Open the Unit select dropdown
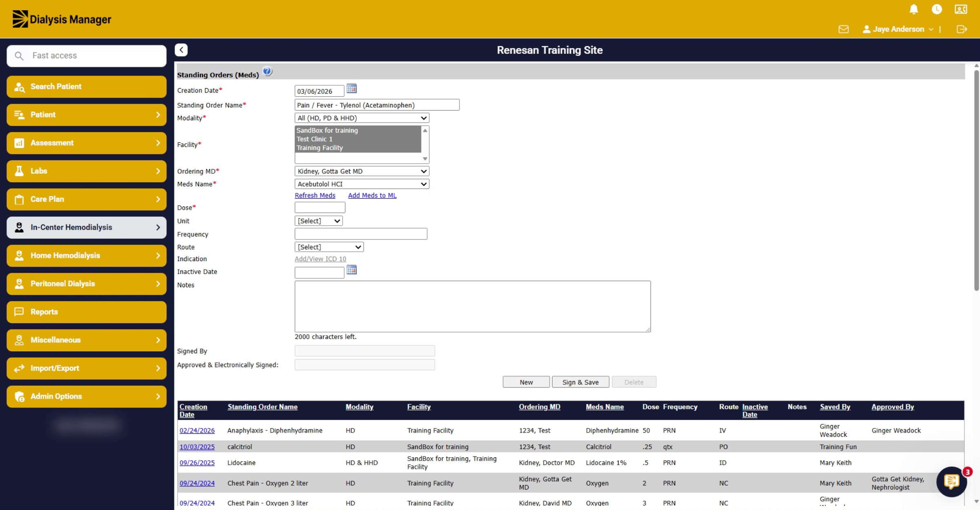Image resolution: width=980 pixels, height=510 pixels. [318, 221]
